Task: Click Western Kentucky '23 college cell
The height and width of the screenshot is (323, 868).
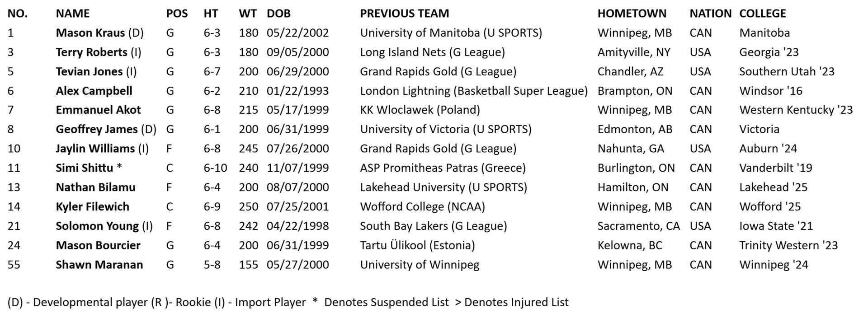Action: click(796, 110)
